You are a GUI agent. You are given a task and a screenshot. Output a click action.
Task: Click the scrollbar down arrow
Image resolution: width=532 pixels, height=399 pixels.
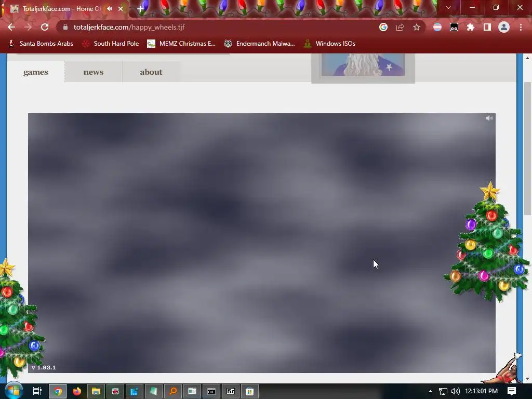pyautogui.click(x=527, y=379)
